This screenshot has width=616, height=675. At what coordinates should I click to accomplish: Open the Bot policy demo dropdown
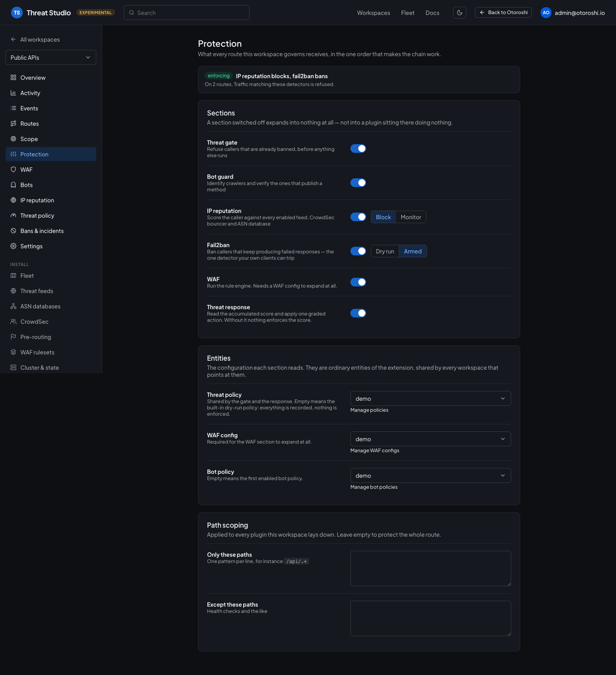tap(431, 475)
